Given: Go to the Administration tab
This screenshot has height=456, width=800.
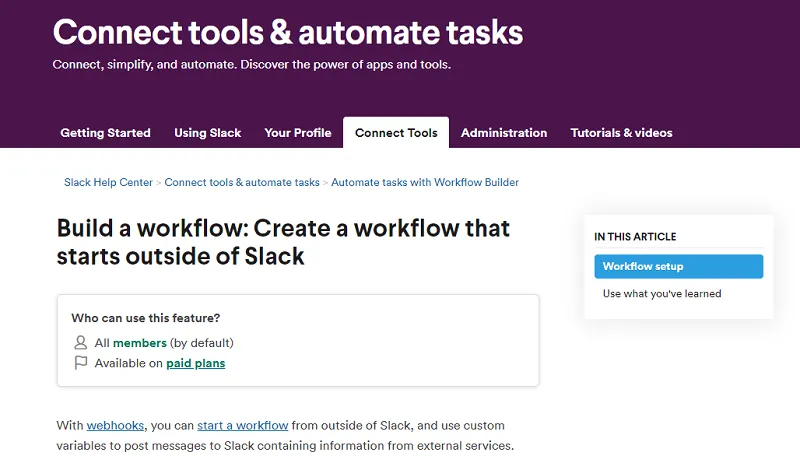Looking at the screenshot, I should click(x=504, y=133).
